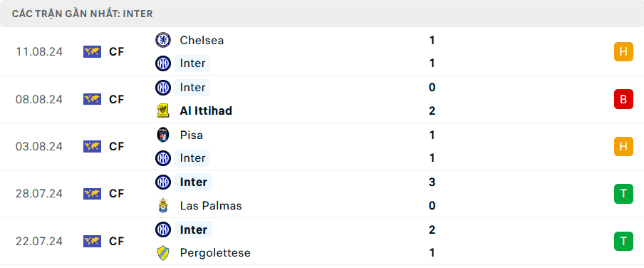Viewport: 644px width, 268px height.
Task: Click orange H badge for Pisa match
Action: point(623,146)
